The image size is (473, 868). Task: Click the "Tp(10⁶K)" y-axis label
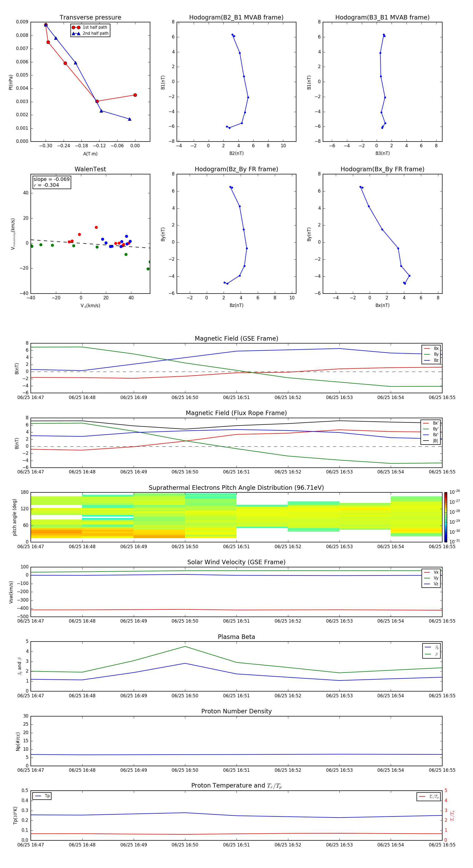coord(15,815)
